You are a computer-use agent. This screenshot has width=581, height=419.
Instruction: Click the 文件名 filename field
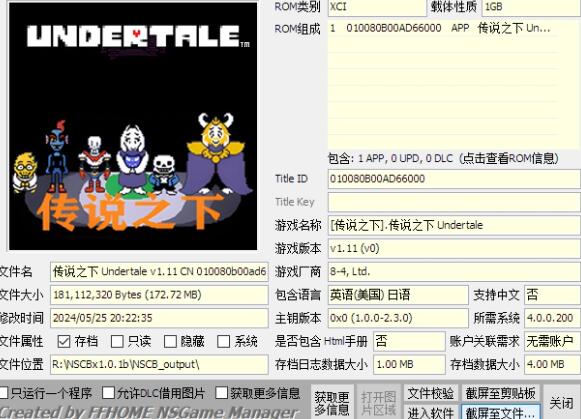click(x=159, y=272)
